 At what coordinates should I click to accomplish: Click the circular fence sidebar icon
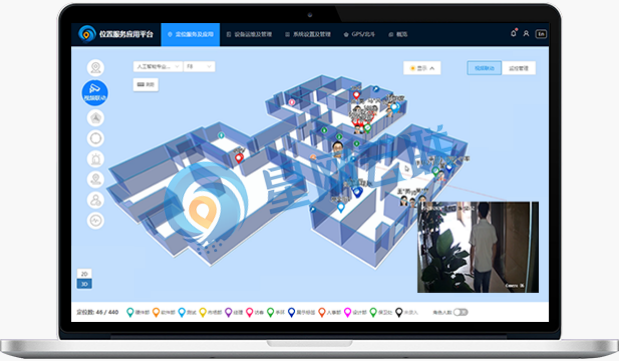[x=96, y=138]
